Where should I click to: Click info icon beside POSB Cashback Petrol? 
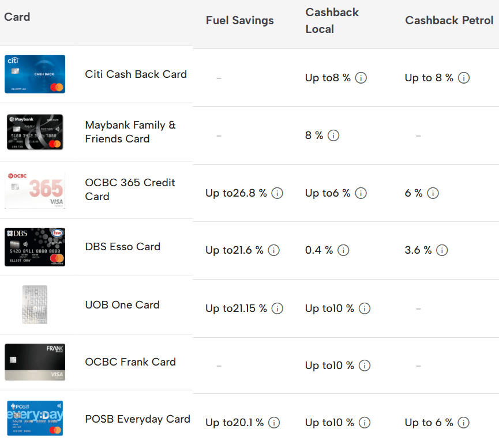[464, 423]
